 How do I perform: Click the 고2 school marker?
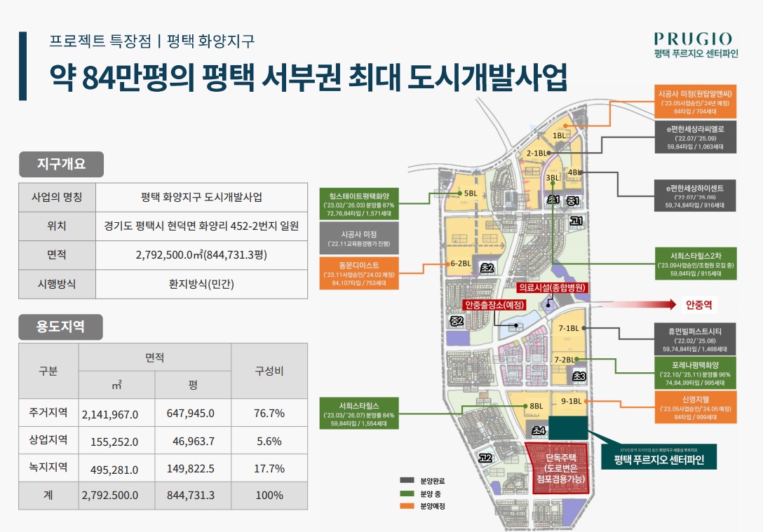(485, 458)
